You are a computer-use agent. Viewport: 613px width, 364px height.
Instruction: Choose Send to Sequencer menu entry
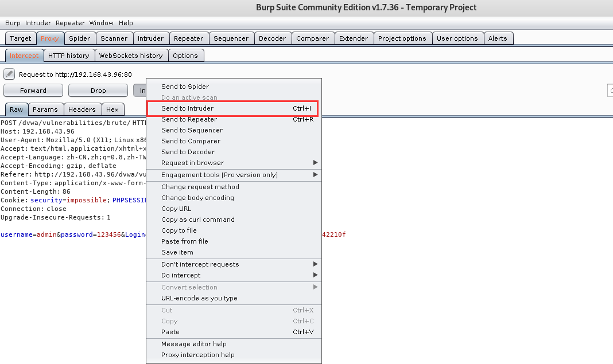pyautogui.click(x=234, y=130)
